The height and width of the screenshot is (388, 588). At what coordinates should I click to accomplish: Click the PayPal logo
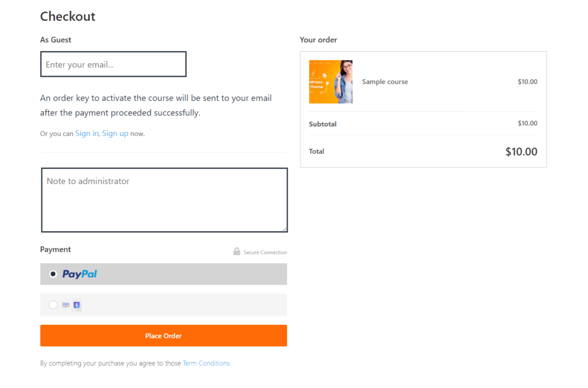(x=79, y=274)
